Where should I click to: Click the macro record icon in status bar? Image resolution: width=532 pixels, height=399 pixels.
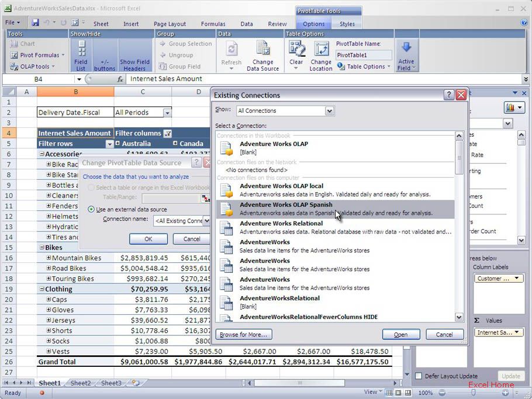tap(42, 393)
